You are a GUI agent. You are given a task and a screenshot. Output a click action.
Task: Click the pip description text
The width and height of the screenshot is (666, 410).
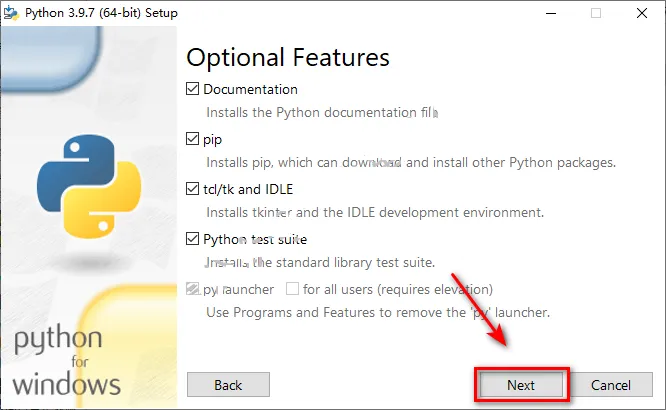(411, 162)
